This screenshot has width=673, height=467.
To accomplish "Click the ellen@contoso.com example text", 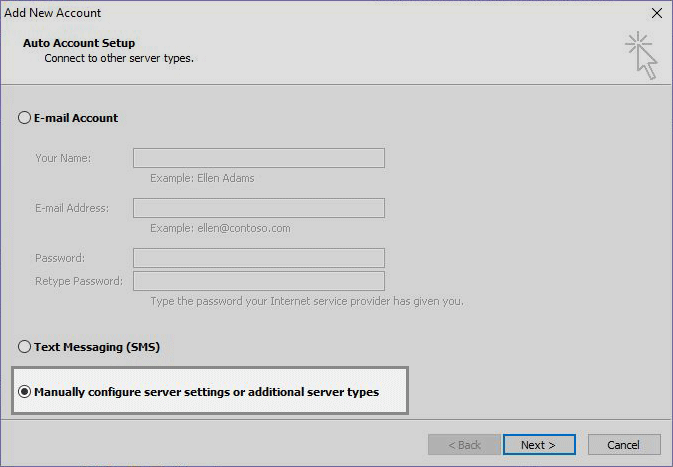I will (220, 228).
